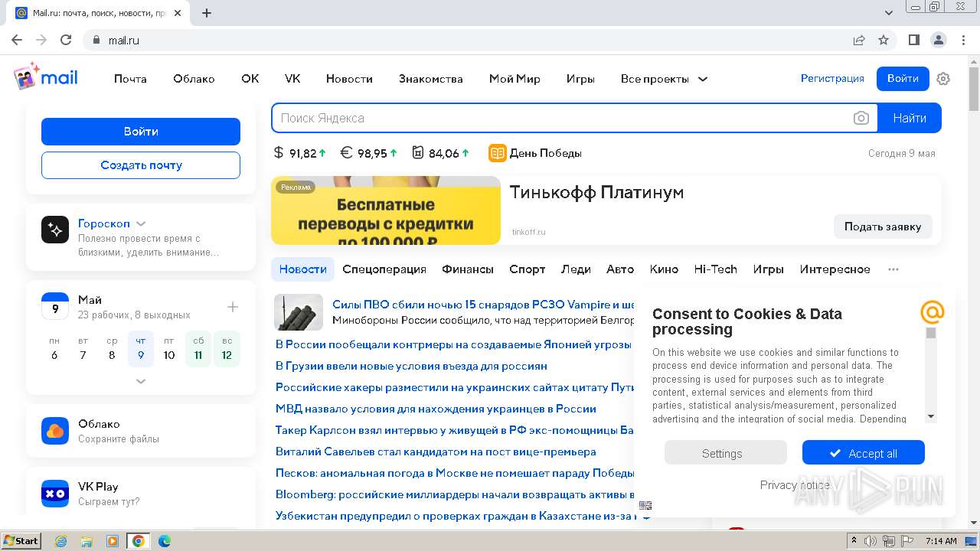Switch to the Спорт news tab
This screenshot has width=980, height=551.
pos(528,269)
